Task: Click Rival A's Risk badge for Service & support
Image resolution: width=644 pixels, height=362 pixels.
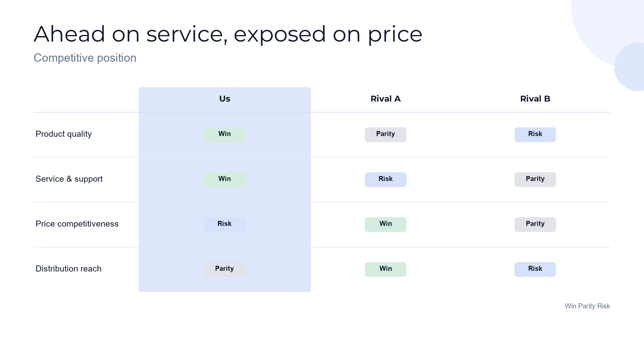Action: coord(385,179)
